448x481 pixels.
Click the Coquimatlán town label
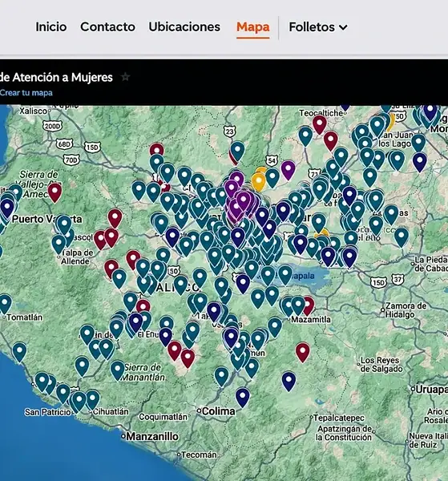coord(163,417)
